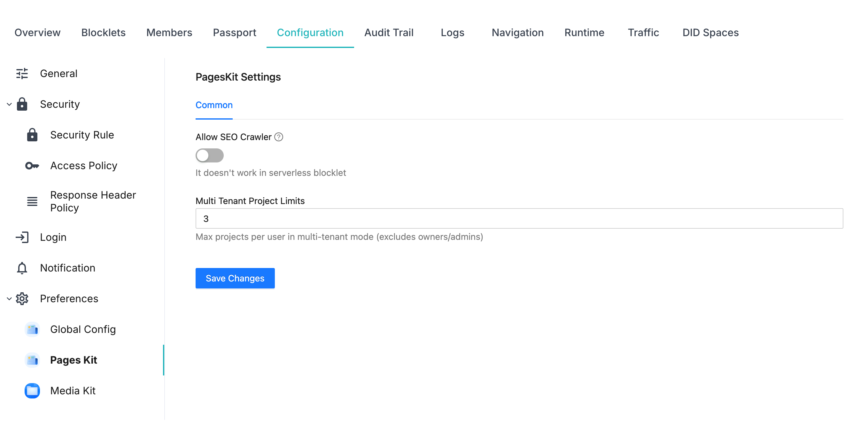Open the DID Spaces tab
The height and width of the screenshot is (433, 868).
pyautogui.click(x=710, y=32)
